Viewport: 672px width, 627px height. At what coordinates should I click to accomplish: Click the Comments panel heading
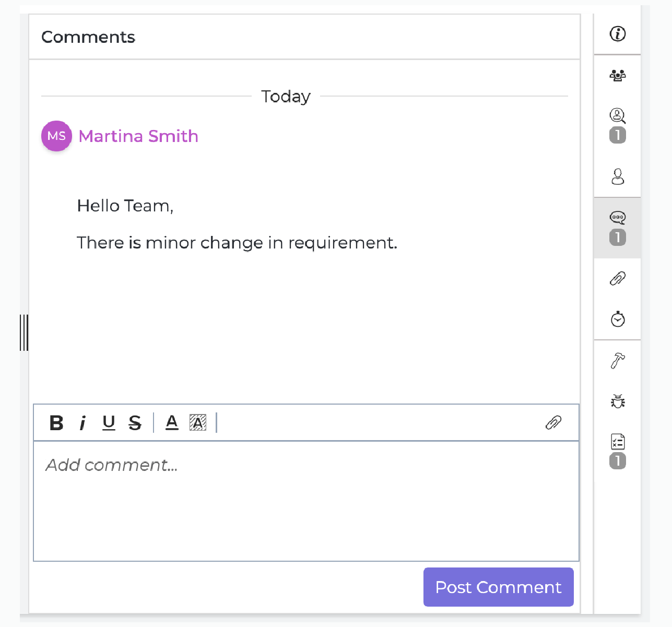coord(88,37)
